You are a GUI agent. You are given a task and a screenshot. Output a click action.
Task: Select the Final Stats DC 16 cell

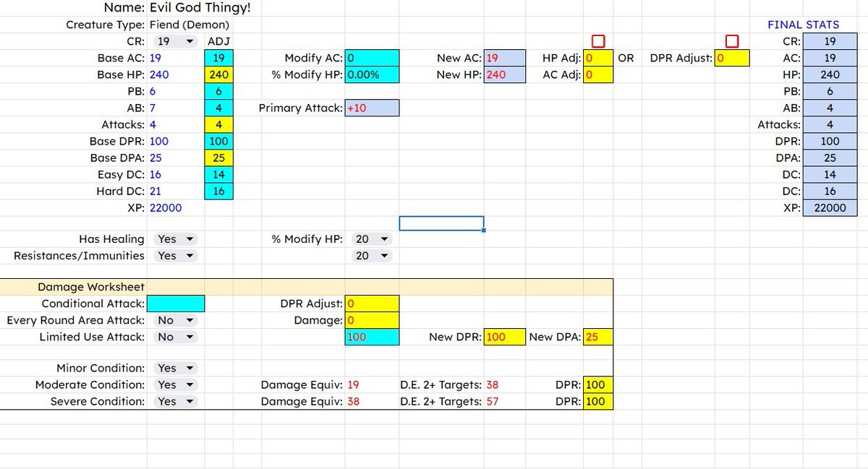(x=830, y=191)
